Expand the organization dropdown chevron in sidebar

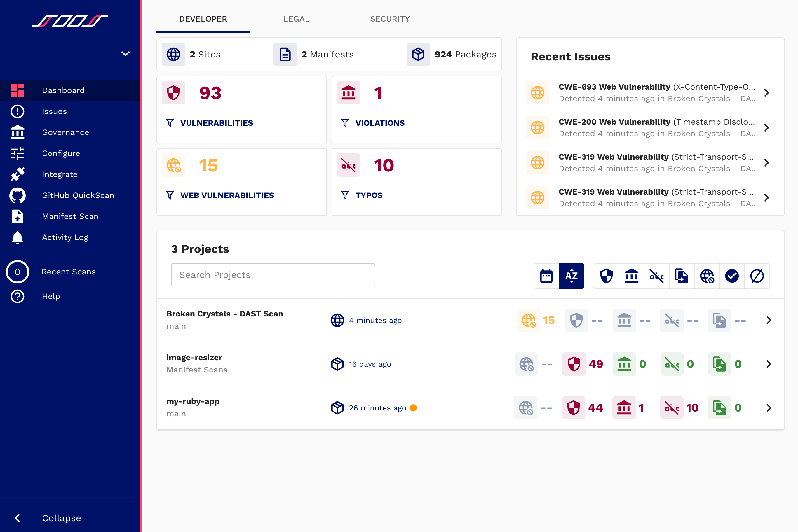click(x=126, y=54)
